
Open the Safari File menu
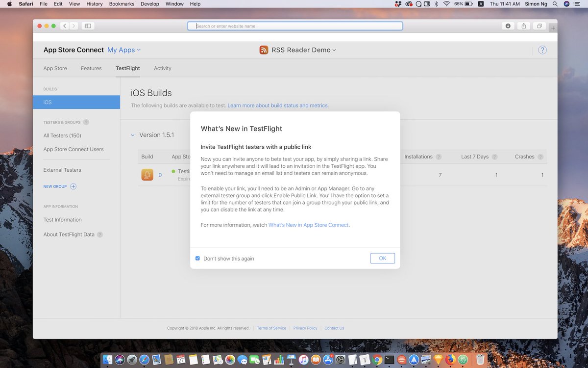tap(43, 3)
